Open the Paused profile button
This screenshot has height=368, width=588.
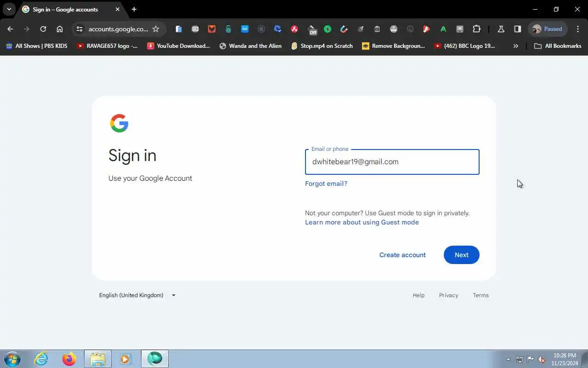pos(548,29)
